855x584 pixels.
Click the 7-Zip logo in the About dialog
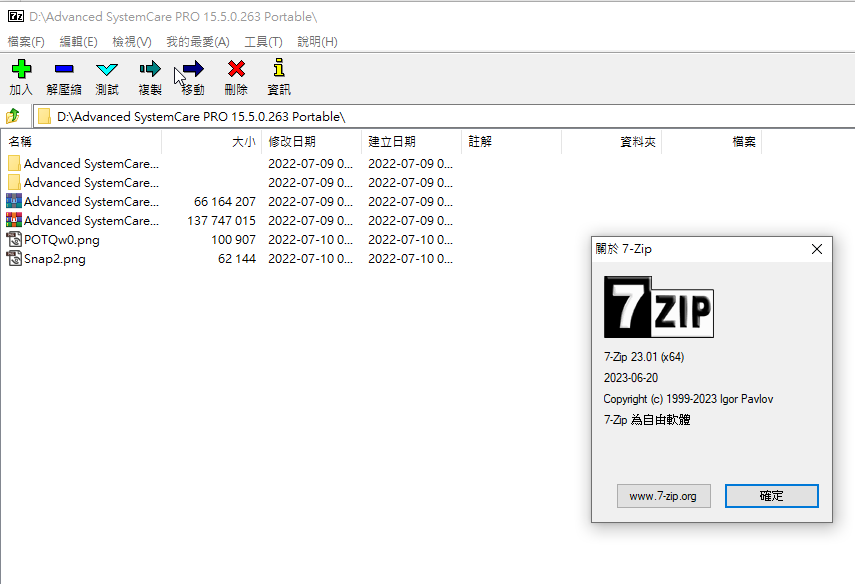click(658, 307)
